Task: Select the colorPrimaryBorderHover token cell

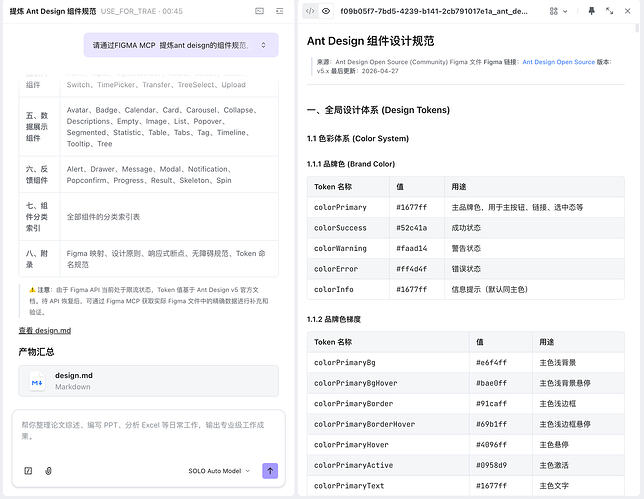Action: click(388, 424)
